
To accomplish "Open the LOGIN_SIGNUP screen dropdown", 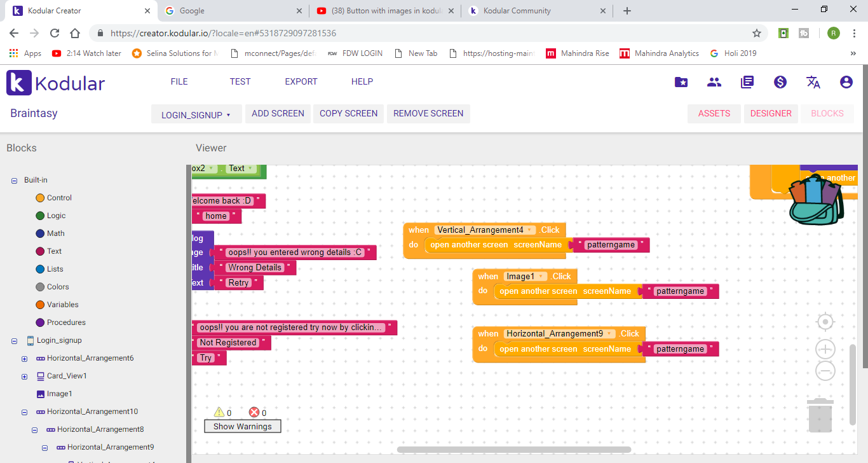I will click(196, 115).
